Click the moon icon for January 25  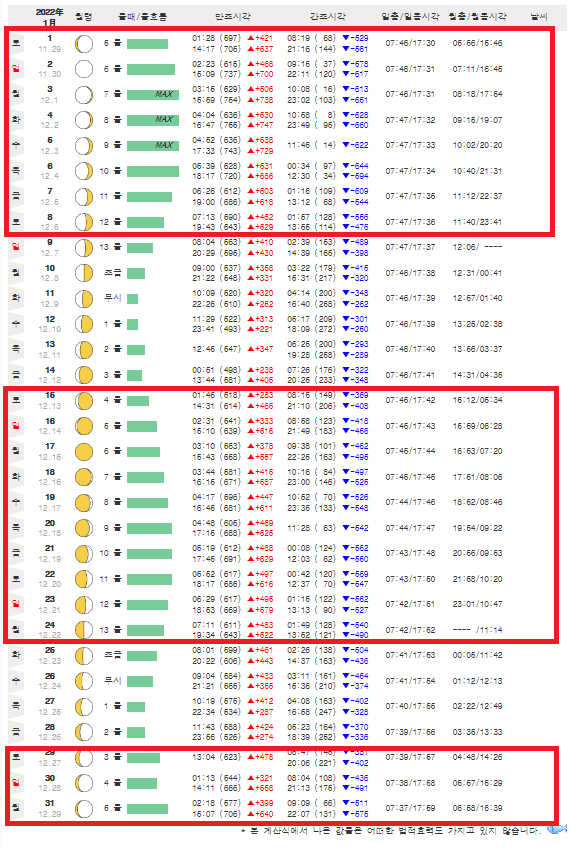click(x=84, y=655)
